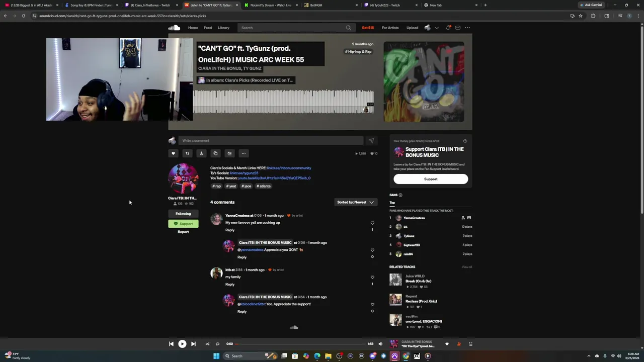Image resolution: width=644 pixels, height=362 pixels.
Task: Go to the Home tab
Action: pyautogui.click(x=193, y=28)
